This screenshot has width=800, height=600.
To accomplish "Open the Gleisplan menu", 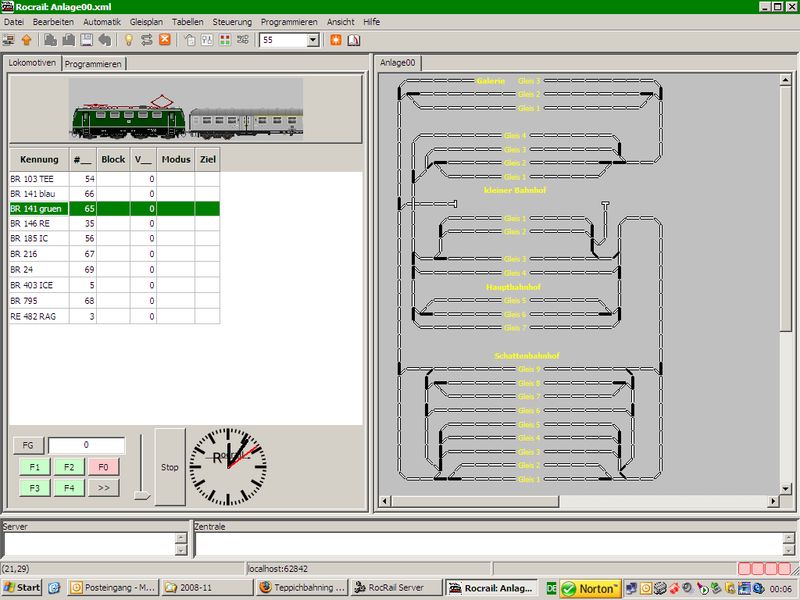I will (146, 22).
